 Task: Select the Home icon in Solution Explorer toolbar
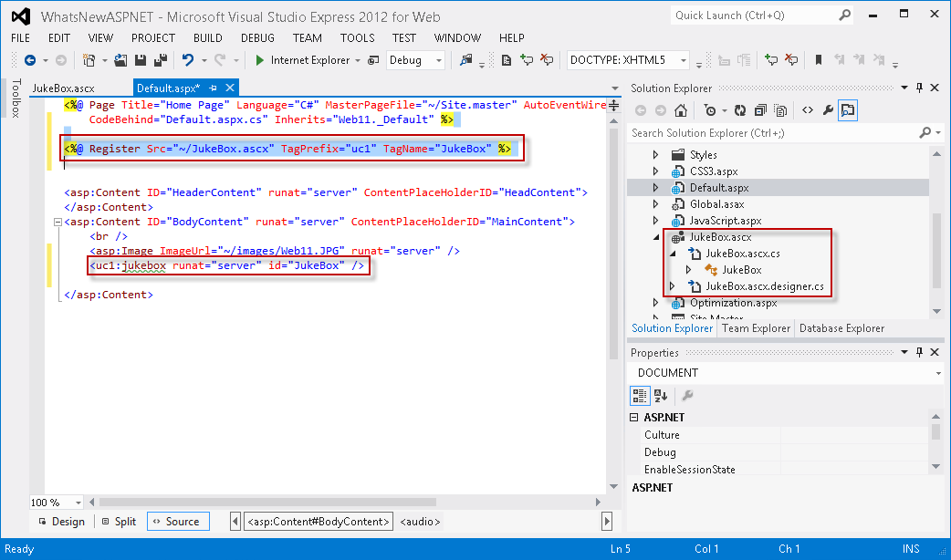(680, 109)
